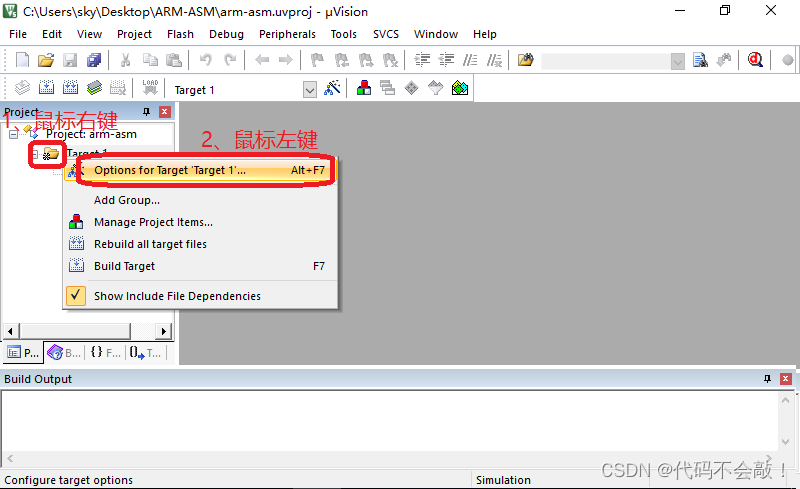Switch to the Functions (F...) panel tab
The image size is (800, 489).
tap(105, 352)
